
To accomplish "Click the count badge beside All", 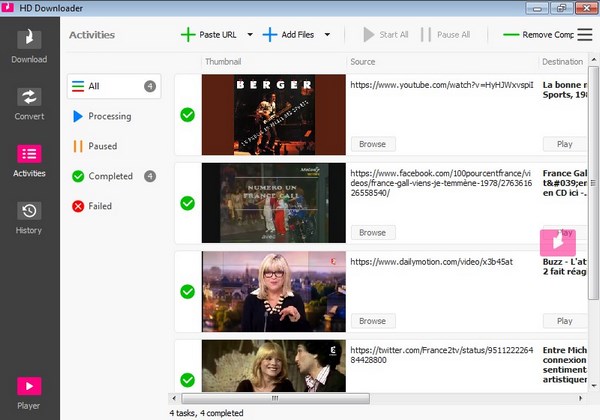I will pyautogui.click(x=150, y=86).
